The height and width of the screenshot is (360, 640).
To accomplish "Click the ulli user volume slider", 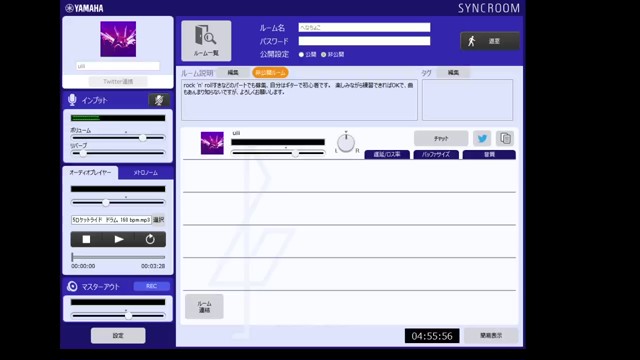I will point(278,153).
